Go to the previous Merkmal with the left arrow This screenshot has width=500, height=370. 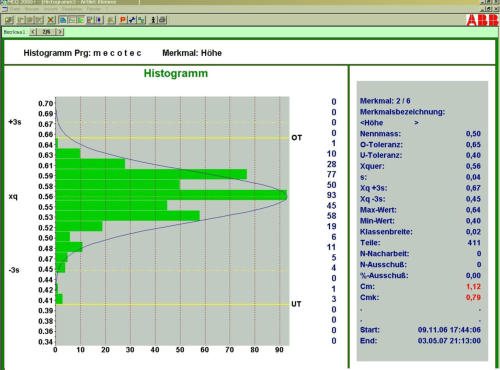33,32
